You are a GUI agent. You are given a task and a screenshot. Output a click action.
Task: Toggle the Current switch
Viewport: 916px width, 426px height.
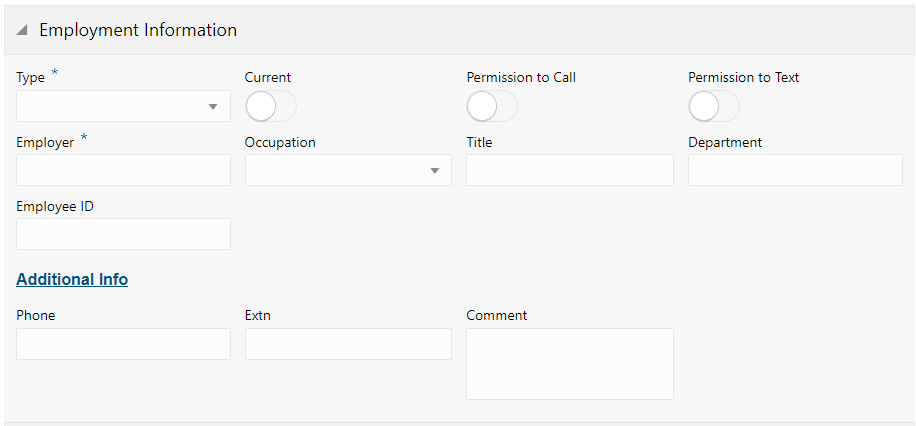click(270, 106)
